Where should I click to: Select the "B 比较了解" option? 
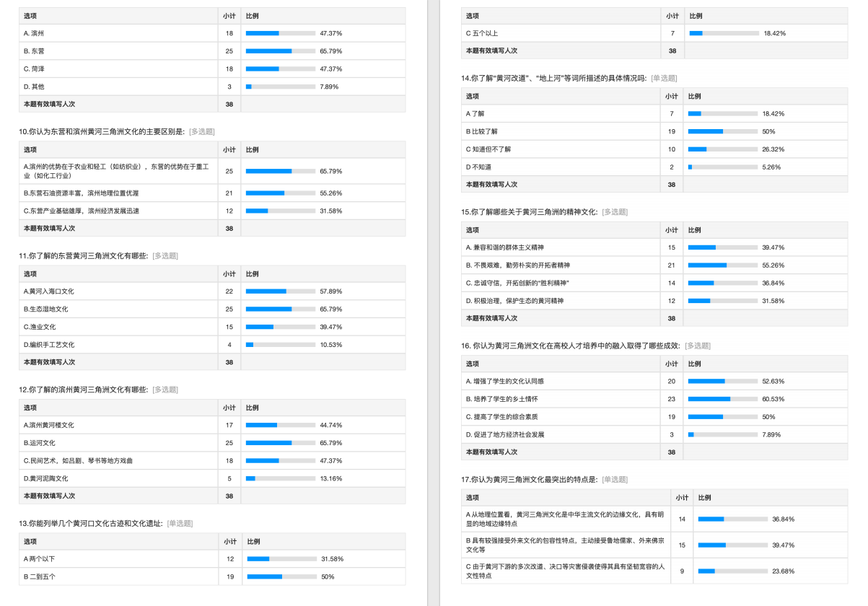tap(482, 131)
